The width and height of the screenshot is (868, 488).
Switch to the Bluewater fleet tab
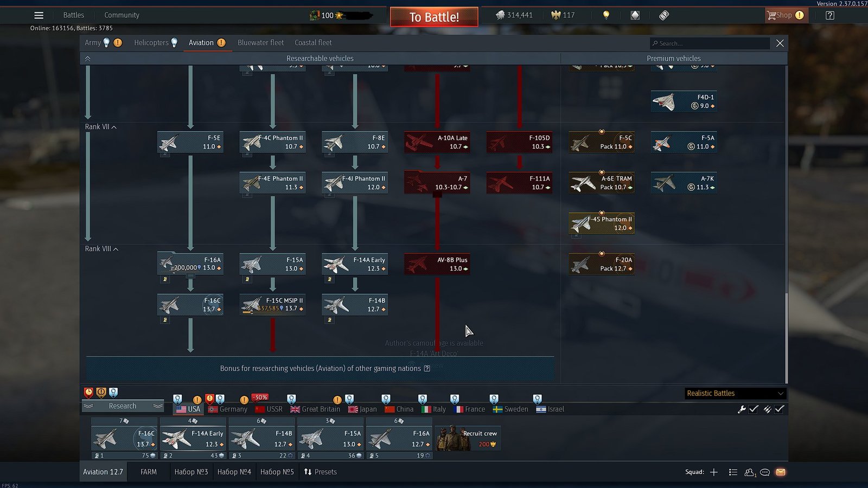260,43
